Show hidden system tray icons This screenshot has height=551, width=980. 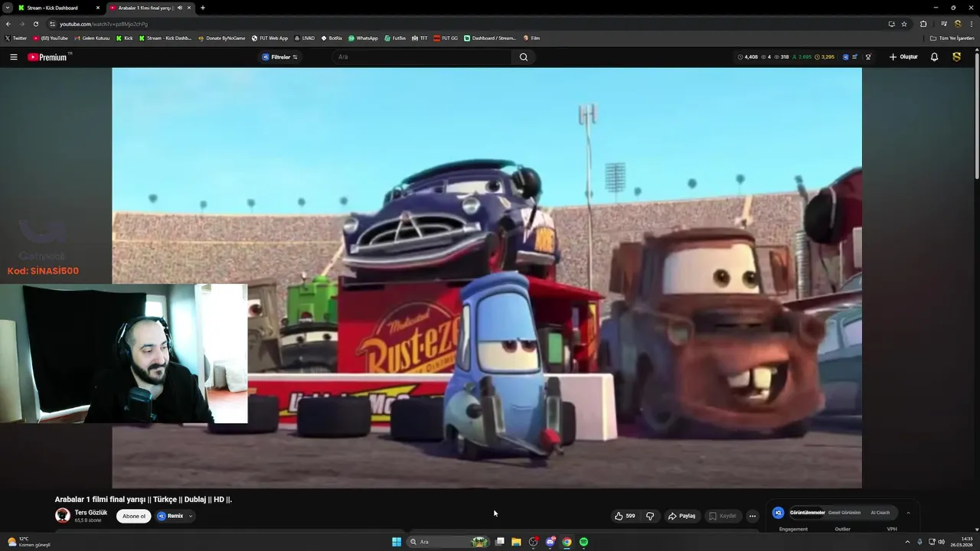[907, 542]
